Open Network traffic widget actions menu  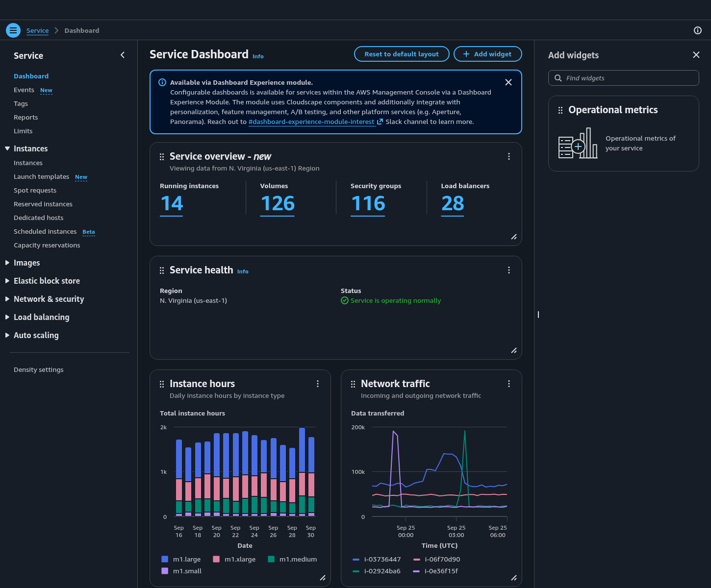509,384
